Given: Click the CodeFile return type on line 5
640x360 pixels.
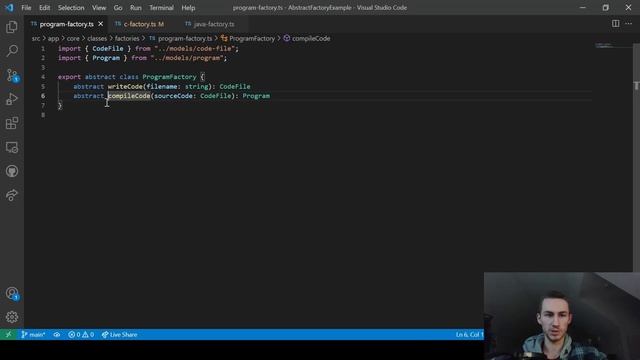Looking at the screenshot, I should [235, 87].
